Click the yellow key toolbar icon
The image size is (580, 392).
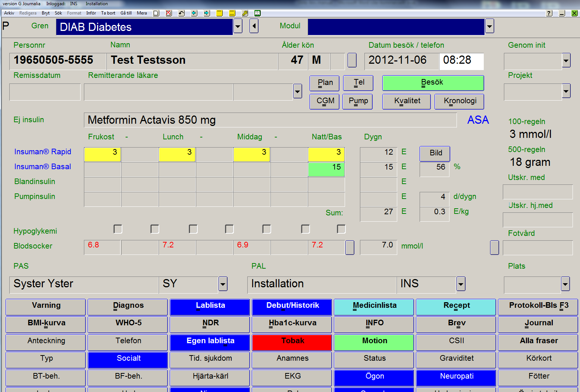point(245,13)
